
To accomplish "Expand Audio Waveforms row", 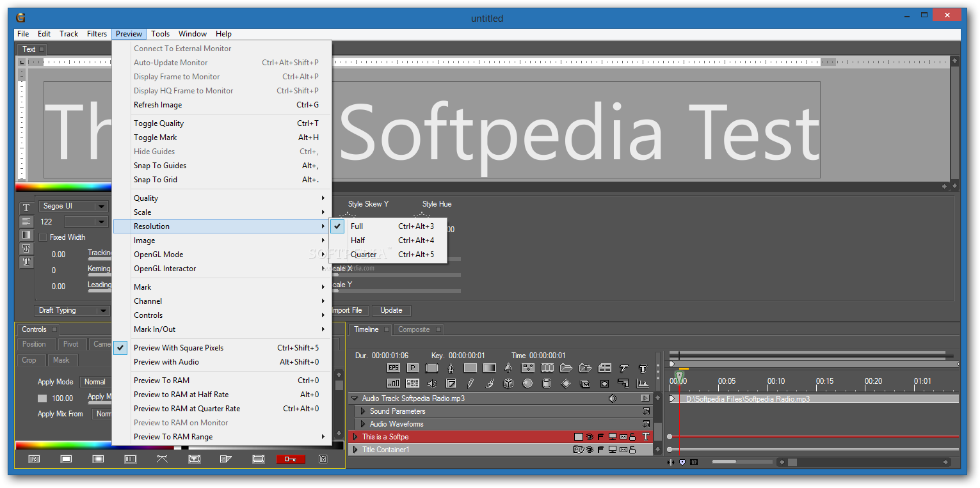I will (x=363, y=424).
